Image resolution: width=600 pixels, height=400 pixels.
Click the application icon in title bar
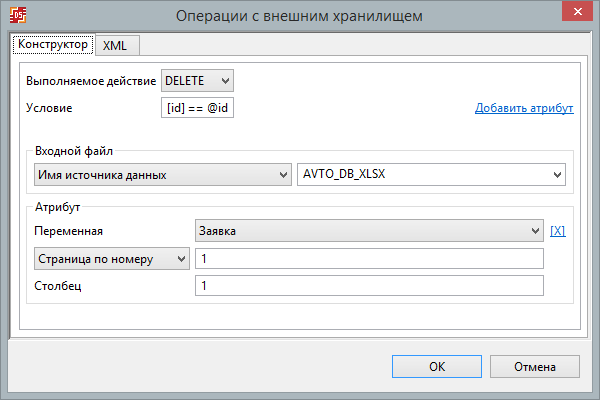pos(18,15)
